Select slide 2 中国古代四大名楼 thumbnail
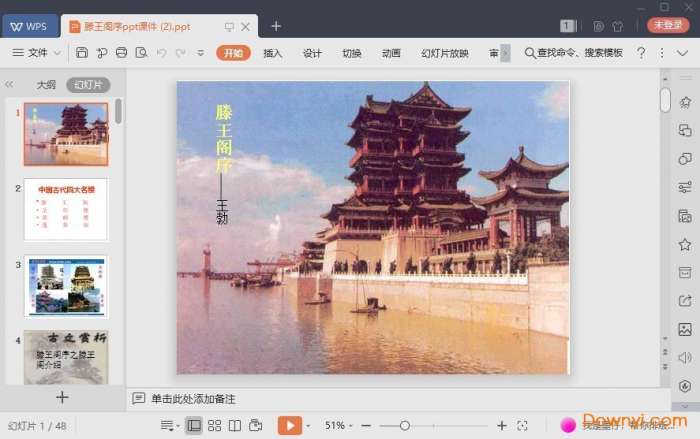The image size is (700, 439). pos(66,209)
